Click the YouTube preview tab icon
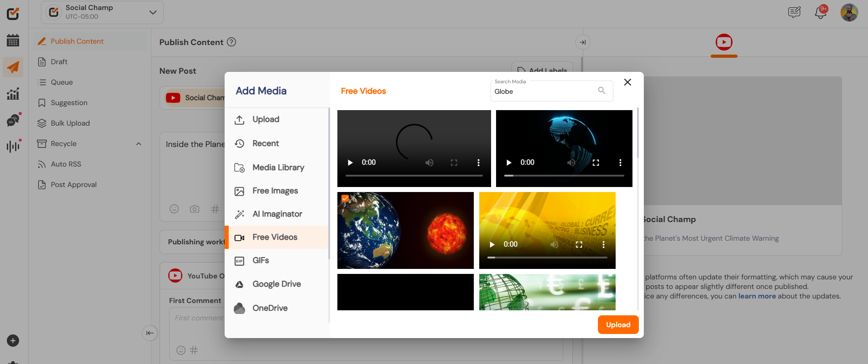Image resolution: width=868 pixels, height=364 pixels. [723, 42]
